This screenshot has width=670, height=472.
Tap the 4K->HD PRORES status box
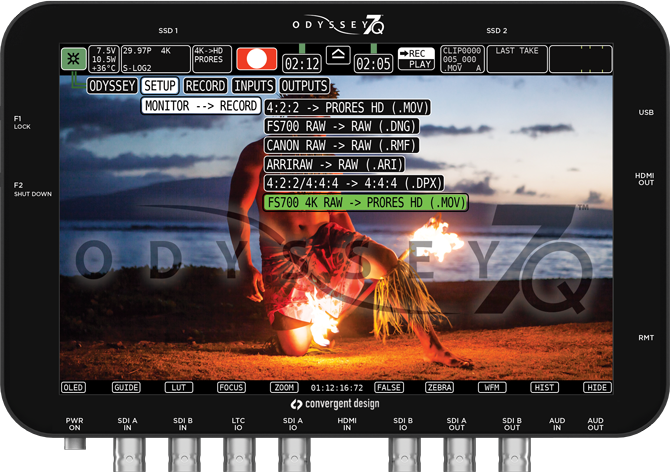pos(212,59)
